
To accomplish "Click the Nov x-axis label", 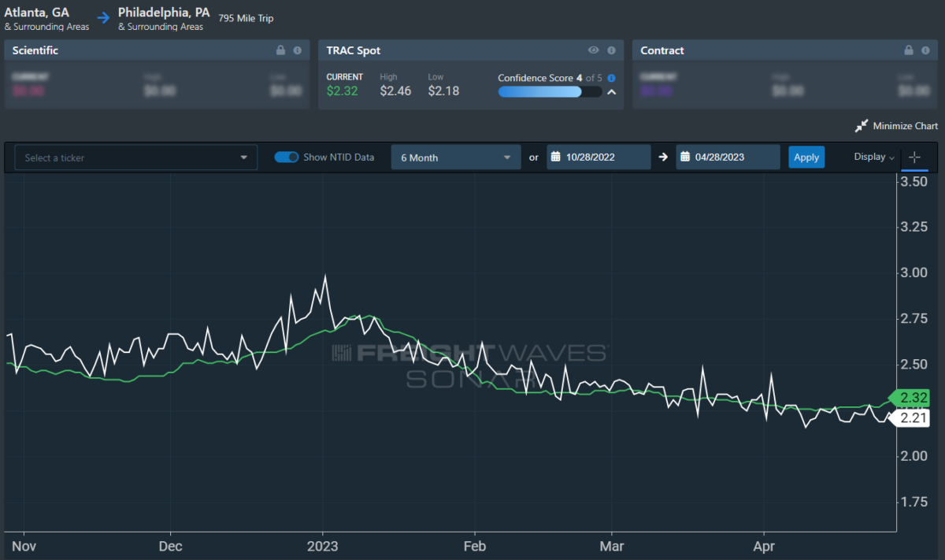I will click(x=24, y=545).
